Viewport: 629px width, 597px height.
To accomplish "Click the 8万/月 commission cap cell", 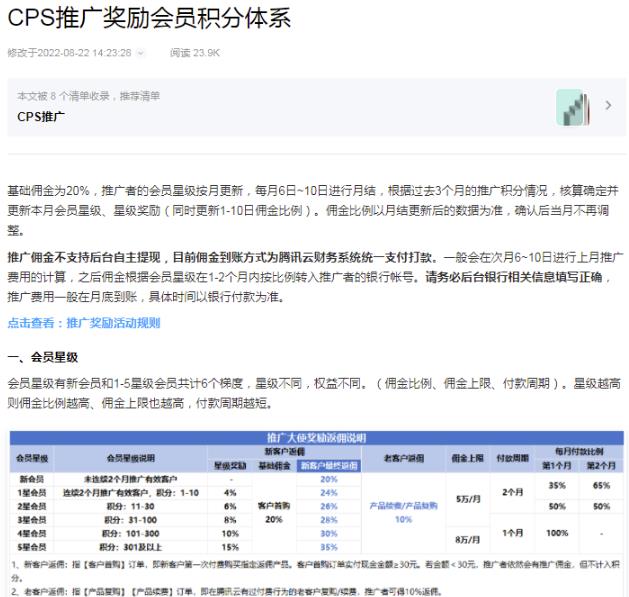I will coord(467,540).
